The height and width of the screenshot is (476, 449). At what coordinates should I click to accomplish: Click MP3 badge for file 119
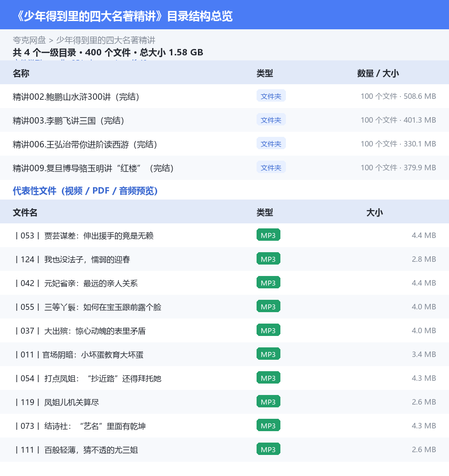click(268, 402)
